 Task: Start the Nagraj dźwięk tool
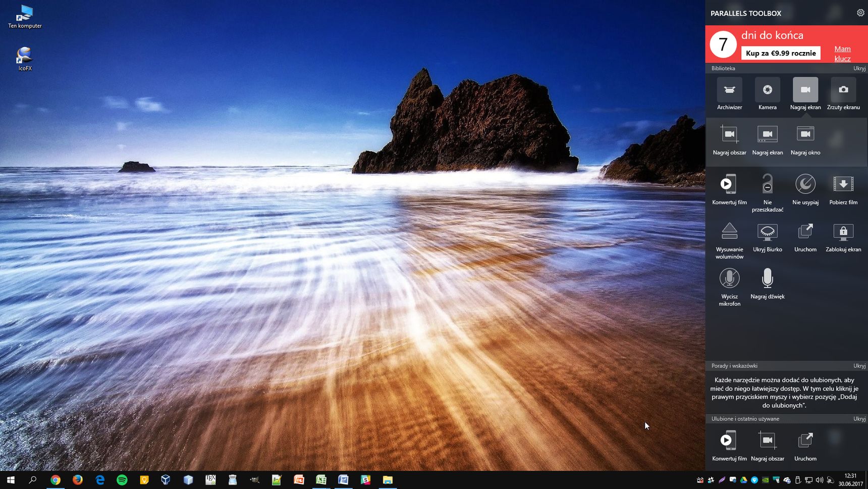pos(768,284)
